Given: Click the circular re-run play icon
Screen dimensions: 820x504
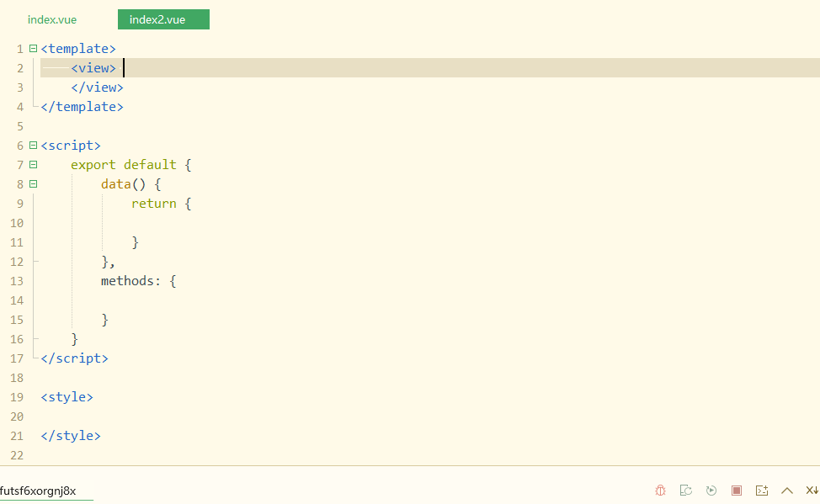Looking at the screenshot, I should [711, 491].
